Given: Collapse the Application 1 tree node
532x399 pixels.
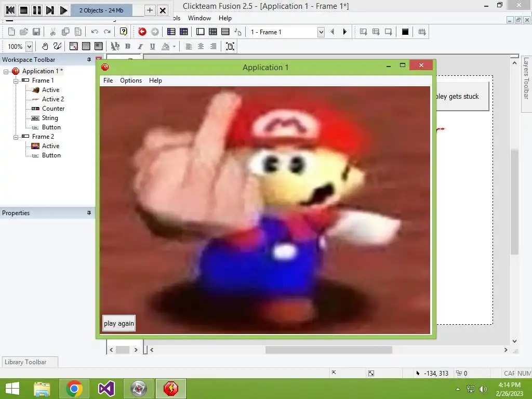Looking at the screenshot, I should click(6, 72).
